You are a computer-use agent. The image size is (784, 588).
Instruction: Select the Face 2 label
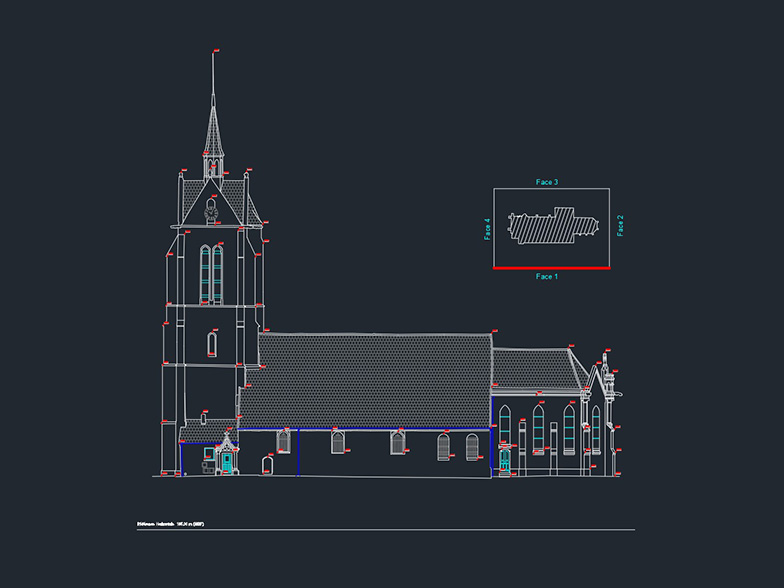tap(620, 226)
